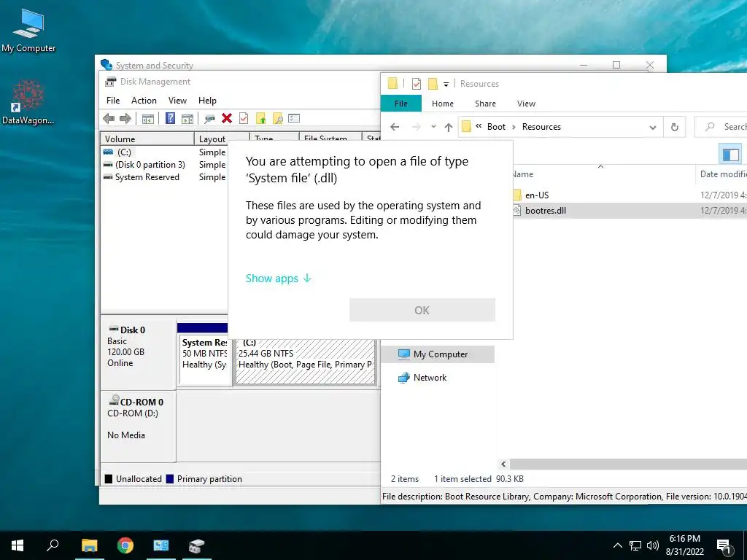
Task: Open the Action Center notifications icon
Action: coord(724,546)
